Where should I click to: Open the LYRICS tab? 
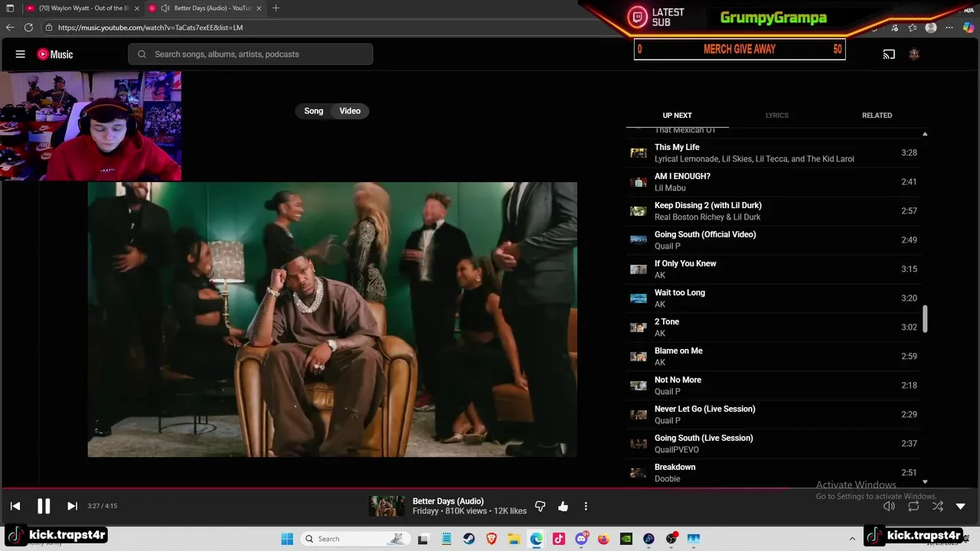776,116
